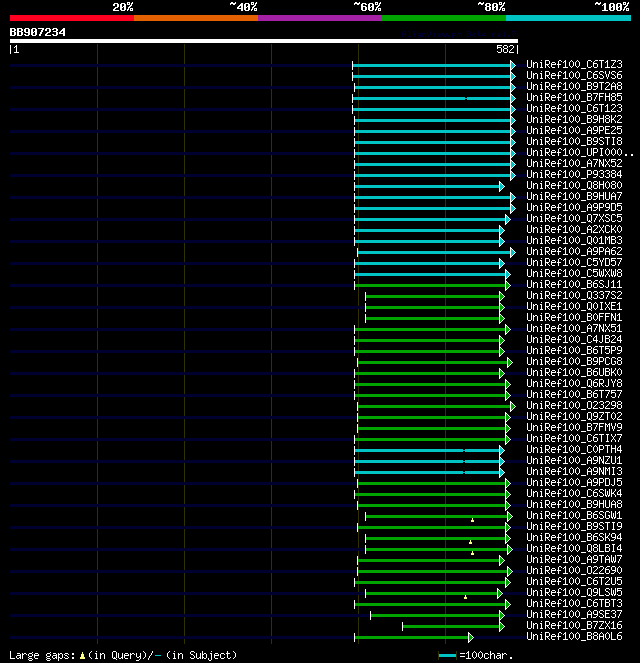The width and height of the screenshot is (640, 663).
Task: Click UniRef100_B9STI8 label
Action: pyautogui.click(x=574, y=141)
